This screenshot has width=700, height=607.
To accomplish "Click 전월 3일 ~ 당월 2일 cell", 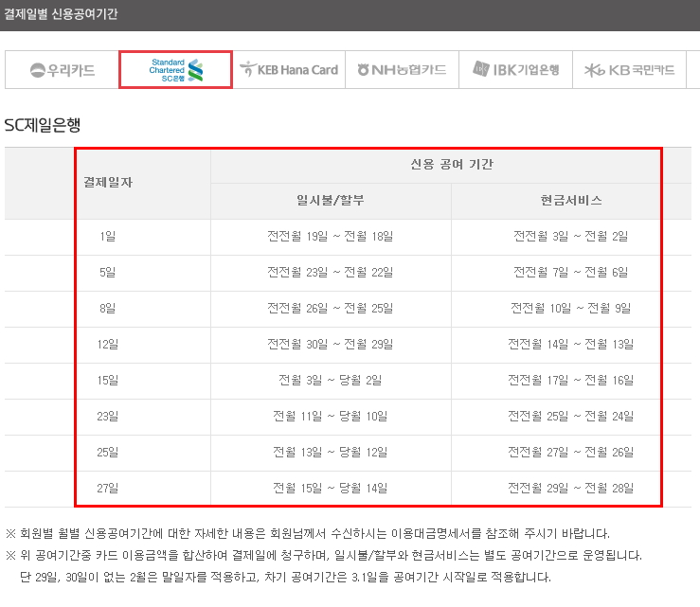I will [x=330, y=381].
